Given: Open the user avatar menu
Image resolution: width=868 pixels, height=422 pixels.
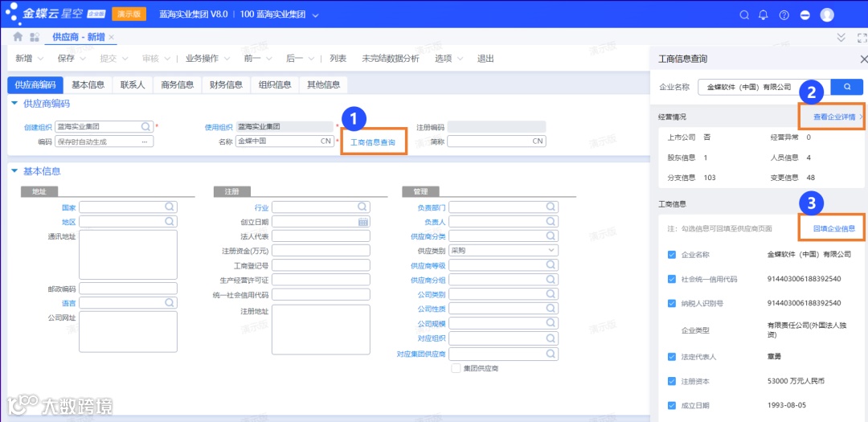Looking at the screenshot, I should 827,15.
